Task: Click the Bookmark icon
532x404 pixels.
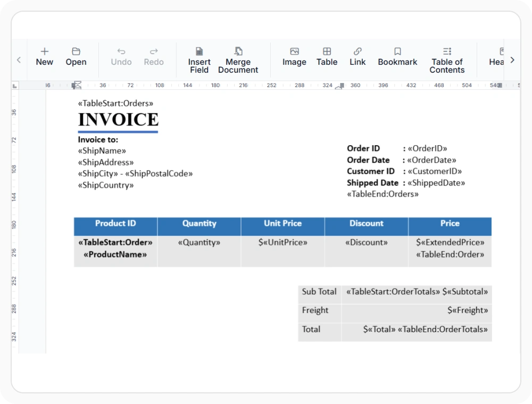Action: pyautogui.click(x=397, y=51)
